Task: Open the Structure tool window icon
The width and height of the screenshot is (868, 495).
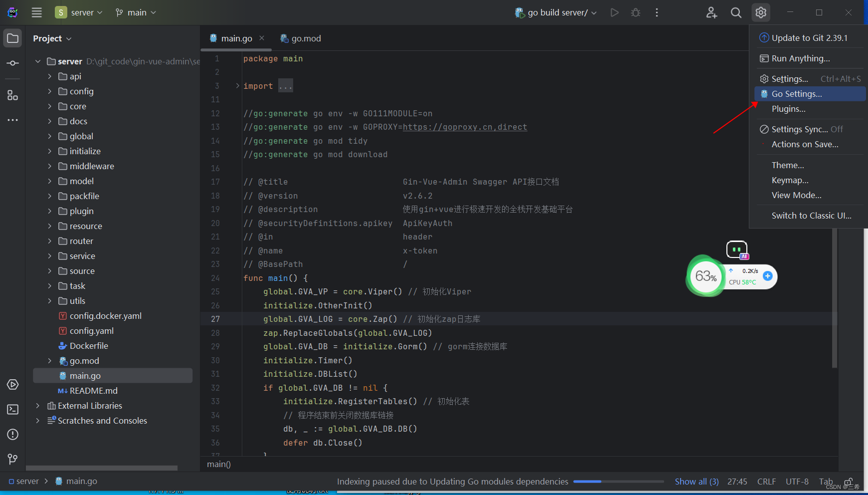Action: [x=12, y=95]
